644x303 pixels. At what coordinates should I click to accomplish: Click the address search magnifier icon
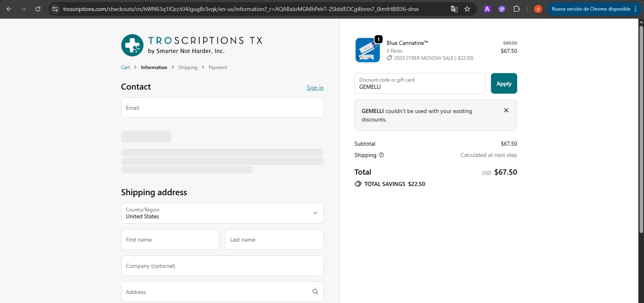315,292
